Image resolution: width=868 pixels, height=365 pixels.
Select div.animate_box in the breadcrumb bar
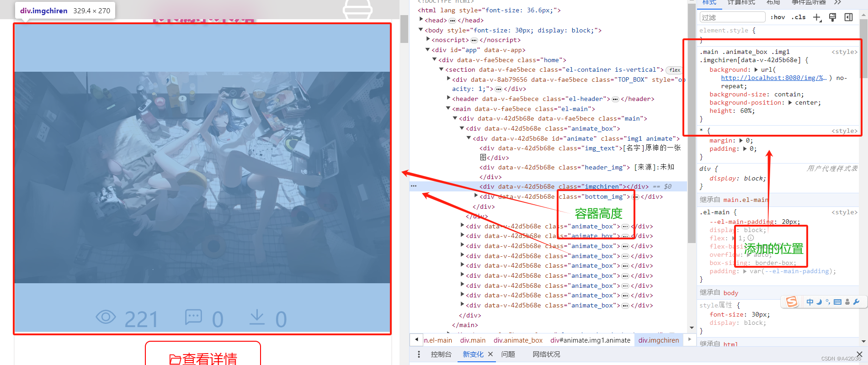518,340
